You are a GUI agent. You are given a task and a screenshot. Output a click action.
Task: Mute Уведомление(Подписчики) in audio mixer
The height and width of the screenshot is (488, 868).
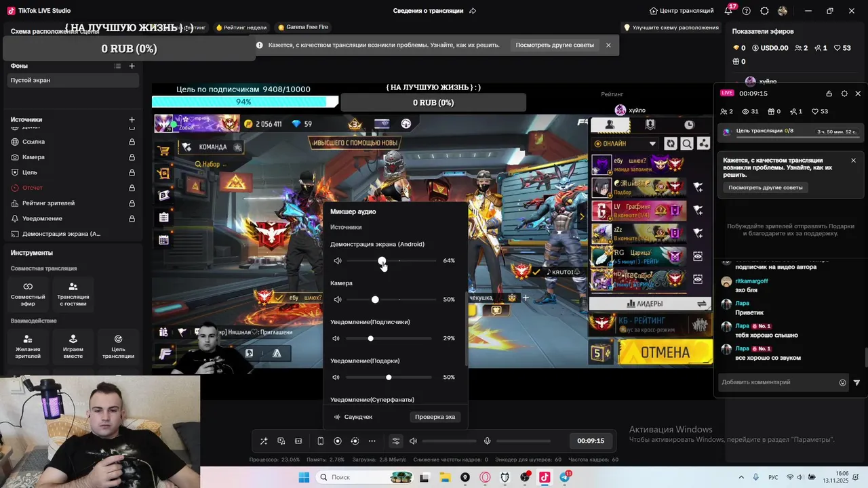[x=336, y=338]
